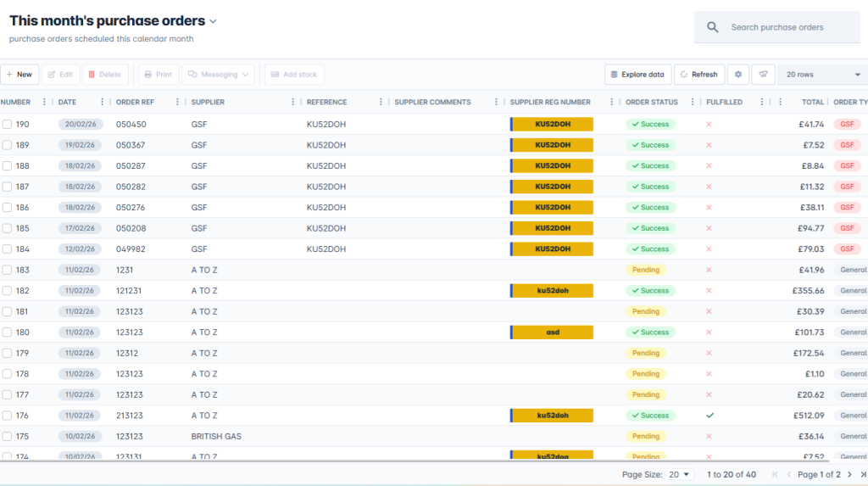
Task: Open the SUPPLIER column menu dots
Action: [292, 102]
